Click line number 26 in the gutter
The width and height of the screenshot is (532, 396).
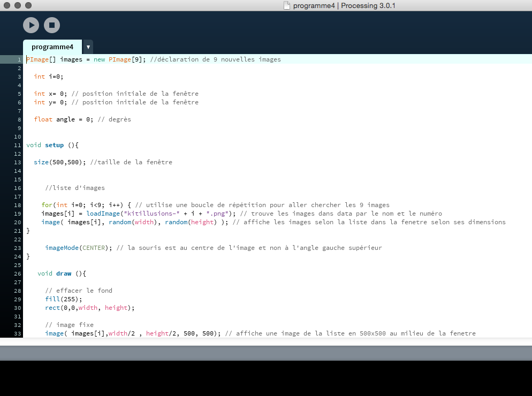18,274
